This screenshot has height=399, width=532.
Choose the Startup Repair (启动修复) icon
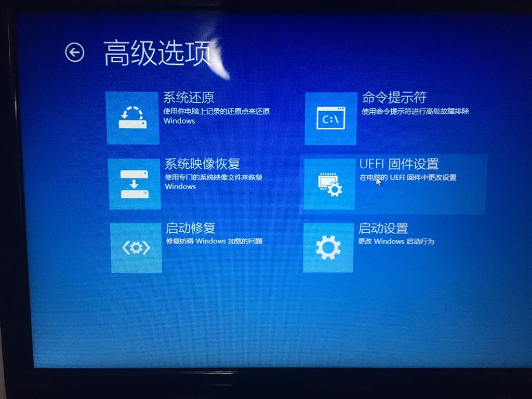pos(136,248)
